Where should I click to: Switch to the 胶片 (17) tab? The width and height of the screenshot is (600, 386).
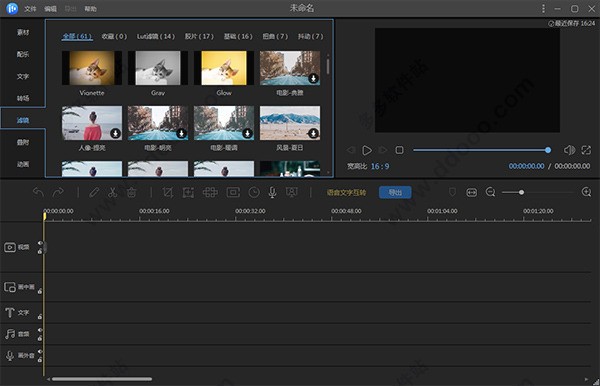[x=199, y=36]
